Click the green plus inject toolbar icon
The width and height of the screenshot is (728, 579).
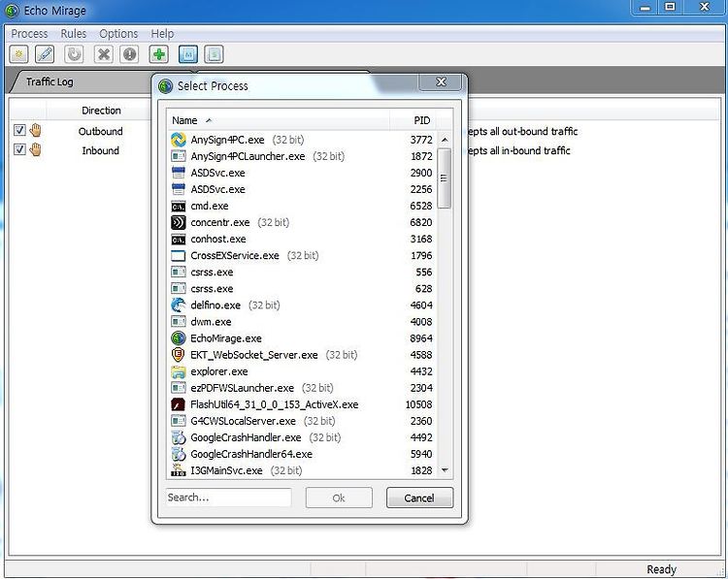click(159, 54)
